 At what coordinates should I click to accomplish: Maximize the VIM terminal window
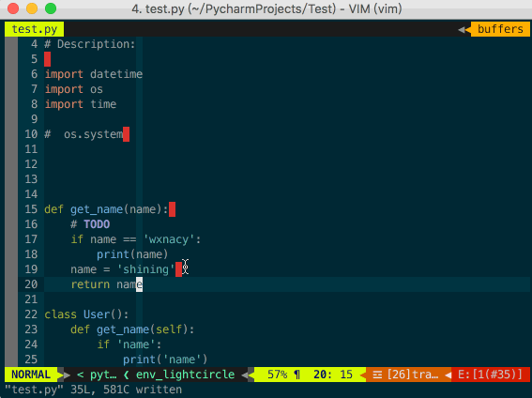click(x=51, y=8)
